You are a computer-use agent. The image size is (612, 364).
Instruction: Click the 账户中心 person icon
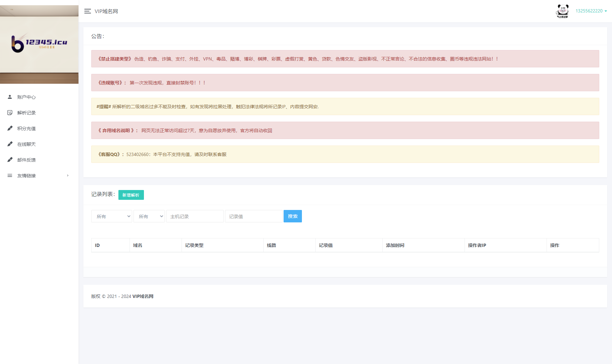[10, 97]
